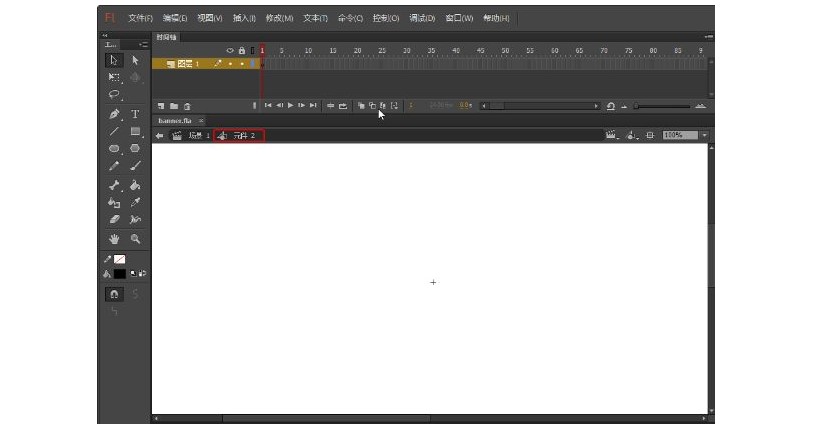Open the Edit Scene dropdown
This screenshot has height=427, width=815.
611,135
